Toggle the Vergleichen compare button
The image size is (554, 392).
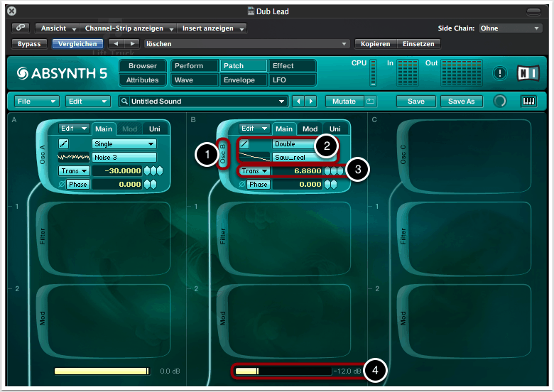tap(77, 43)
